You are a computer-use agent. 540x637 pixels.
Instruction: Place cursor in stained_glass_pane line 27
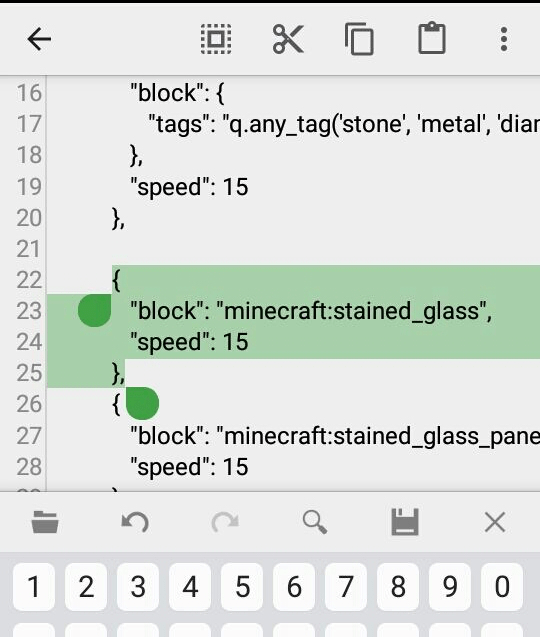pyautogui.click(x=335, y=436)
